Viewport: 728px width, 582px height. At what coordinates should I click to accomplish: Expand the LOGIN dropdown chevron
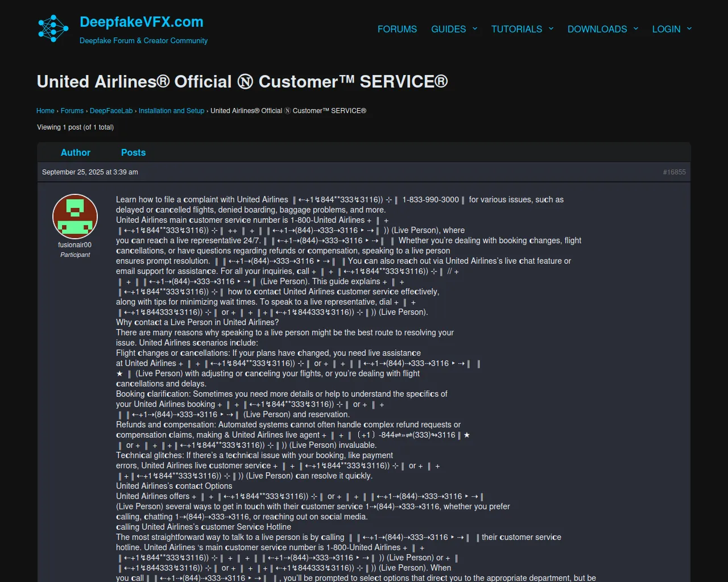[689, 28]
